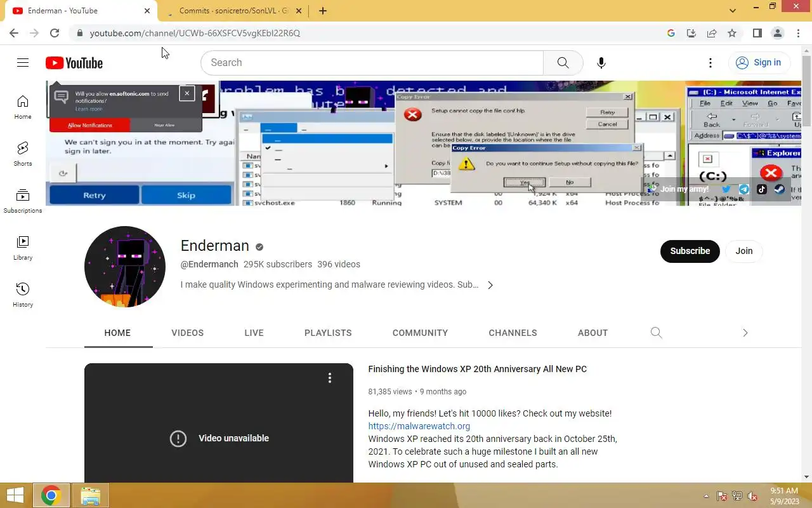
Task: Bookmark this page with the star
Action: click(x=732, y=33)
